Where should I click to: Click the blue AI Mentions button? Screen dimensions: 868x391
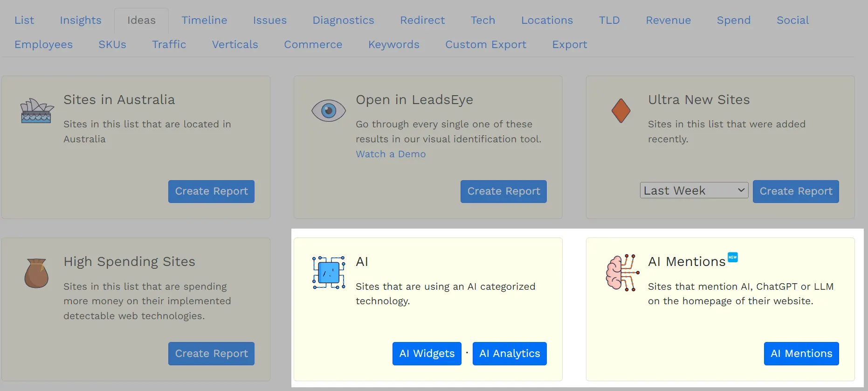(801, 354)
